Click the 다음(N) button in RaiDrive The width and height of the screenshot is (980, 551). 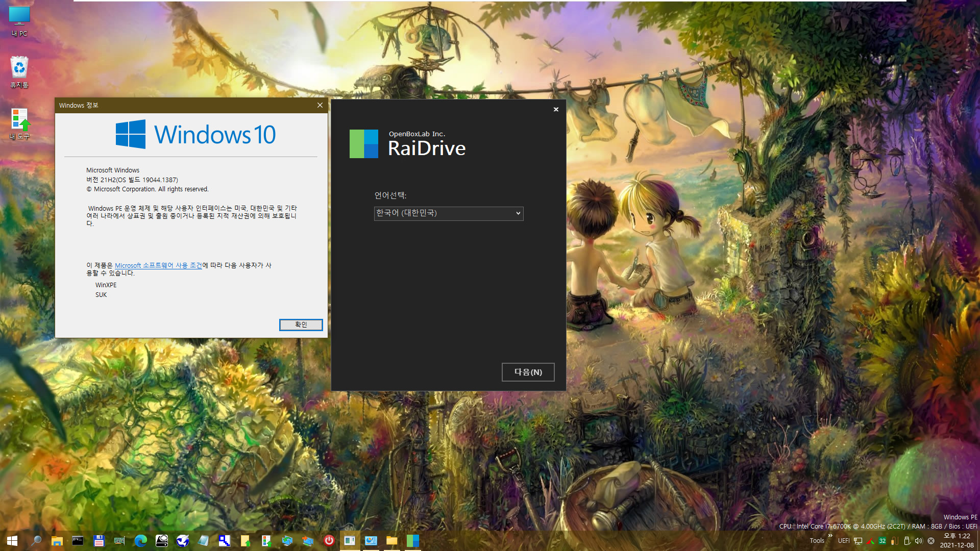pyautogui.click(x=528, y=372)
